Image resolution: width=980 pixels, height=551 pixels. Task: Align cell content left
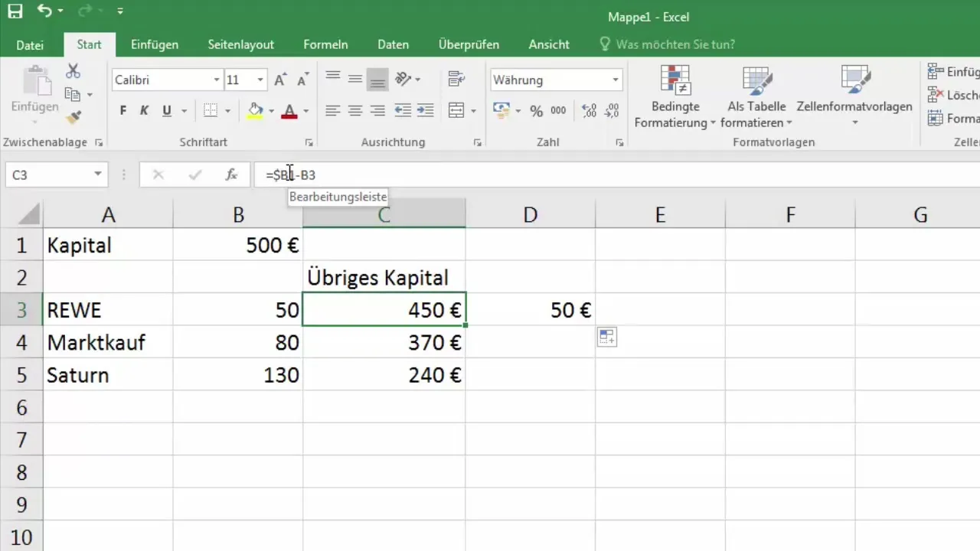point(332,111)
